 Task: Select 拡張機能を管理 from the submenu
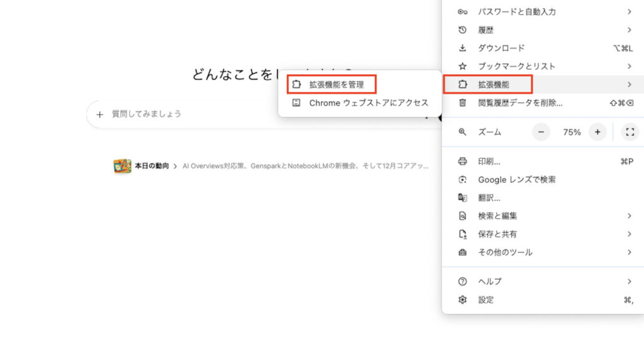pos(336,84)
